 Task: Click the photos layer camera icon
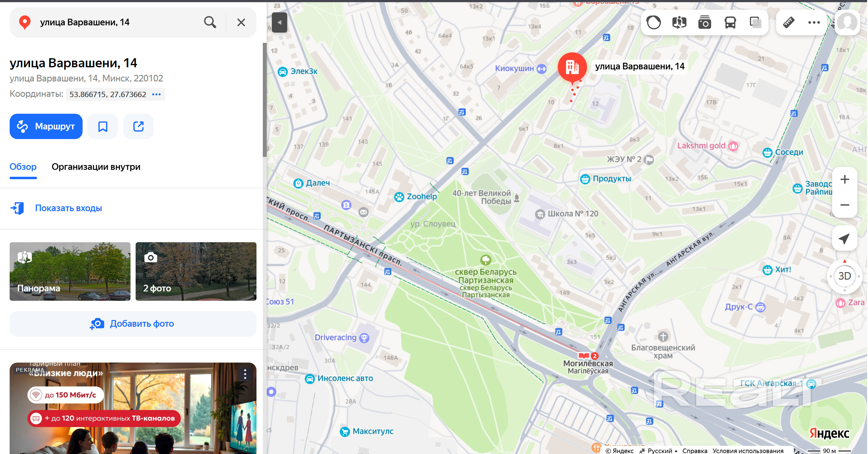click(705, 23)
